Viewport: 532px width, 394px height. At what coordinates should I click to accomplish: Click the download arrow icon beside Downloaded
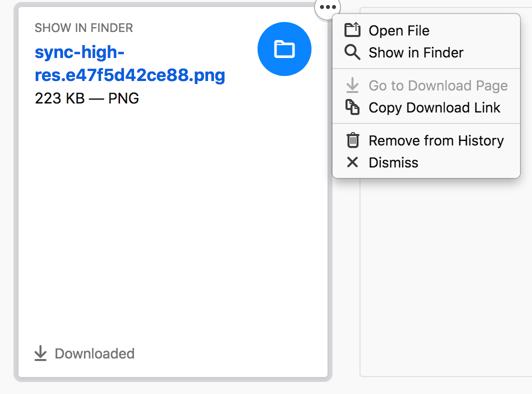40,353
